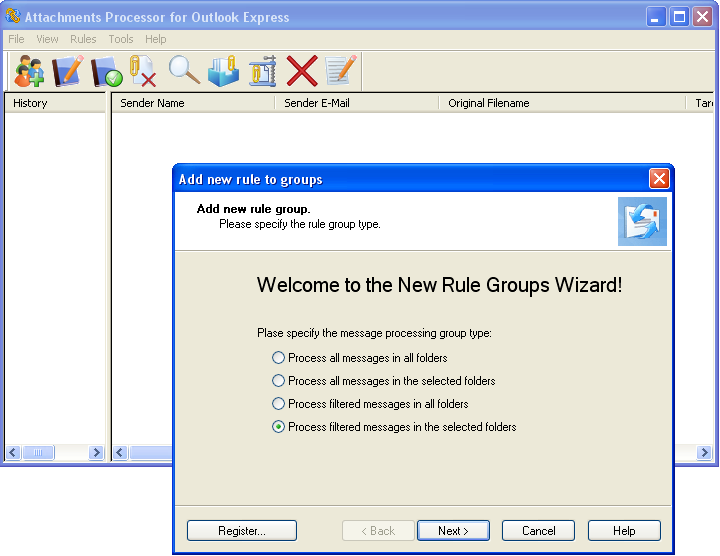This screenshot has width=720, height=556.
Task: Maximize the Attachments Processor window
Action: click(x=679, y=17)
